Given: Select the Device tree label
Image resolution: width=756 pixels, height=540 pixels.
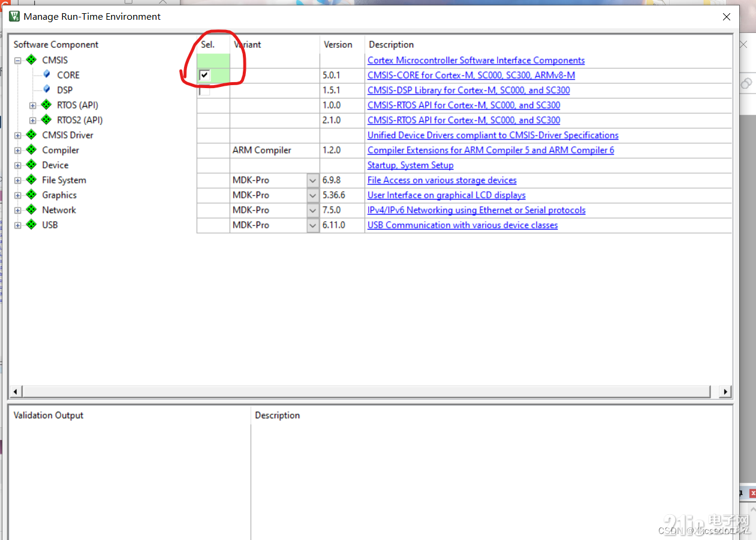Looking at the screenshot, I should (55, 165).
